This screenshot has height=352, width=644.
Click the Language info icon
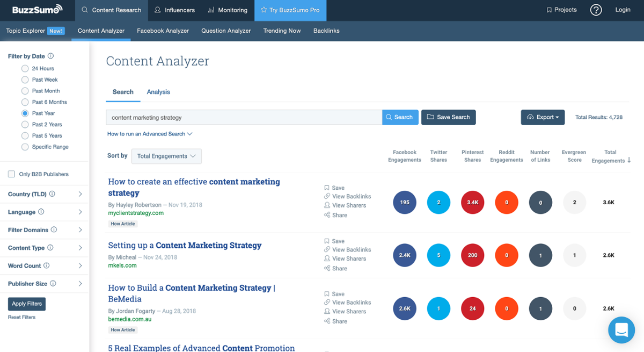(x=41, y=212)
